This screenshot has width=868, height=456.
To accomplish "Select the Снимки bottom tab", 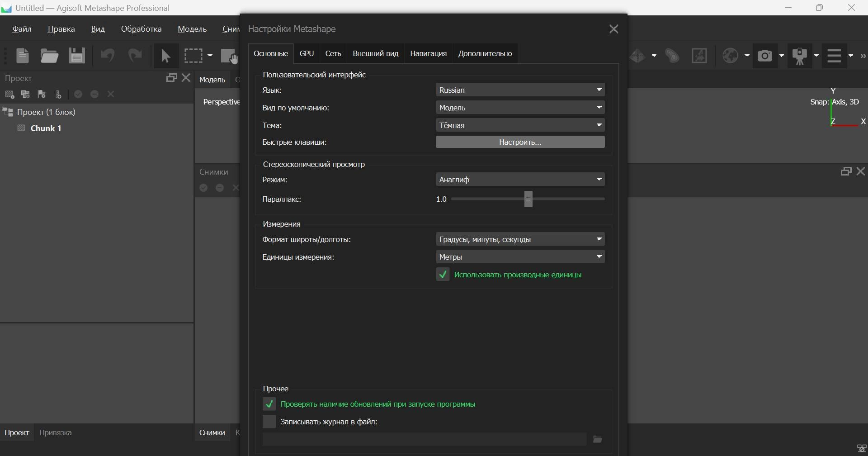I will 212,432.
